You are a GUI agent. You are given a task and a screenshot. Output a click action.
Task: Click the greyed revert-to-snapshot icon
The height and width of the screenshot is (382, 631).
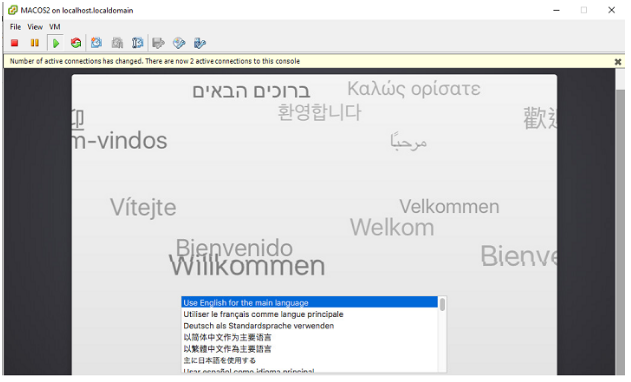(x=117, y=43)
